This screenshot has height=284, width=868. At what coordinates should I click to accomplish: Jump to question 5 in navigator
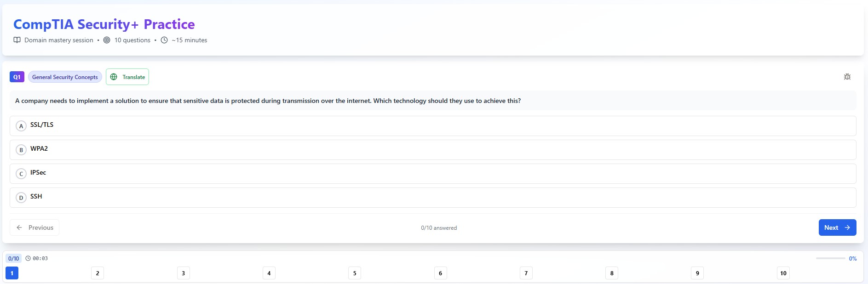coord(355,273)
